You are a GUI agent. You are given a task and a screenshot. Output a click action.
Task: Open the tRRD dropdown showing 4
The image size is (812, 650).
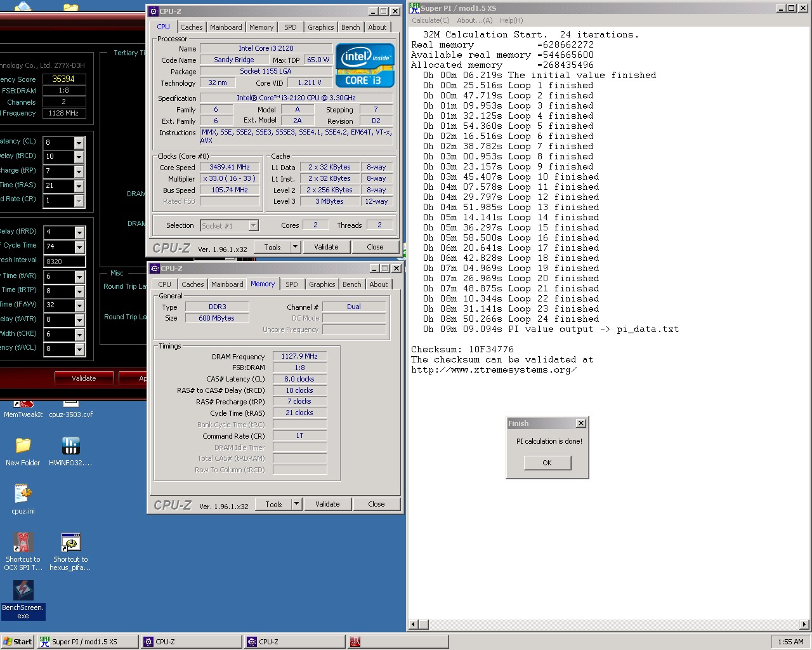point(79,232)
